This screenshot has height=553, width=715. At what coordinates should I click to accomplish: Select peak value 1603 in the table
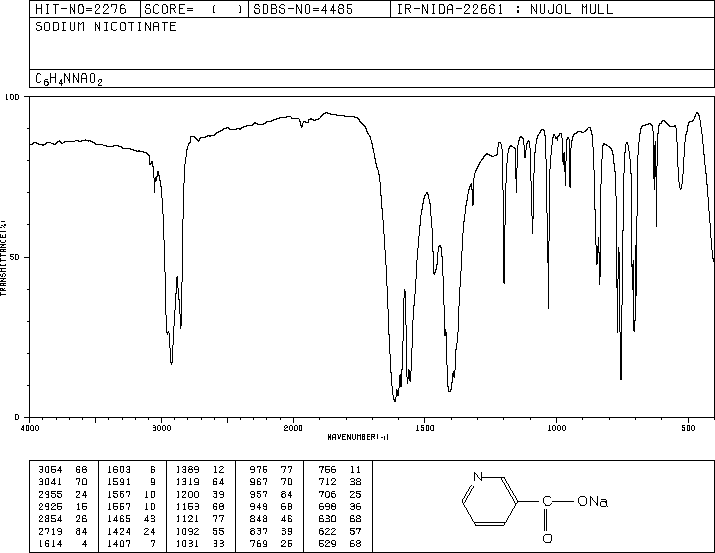coord(119,469)
